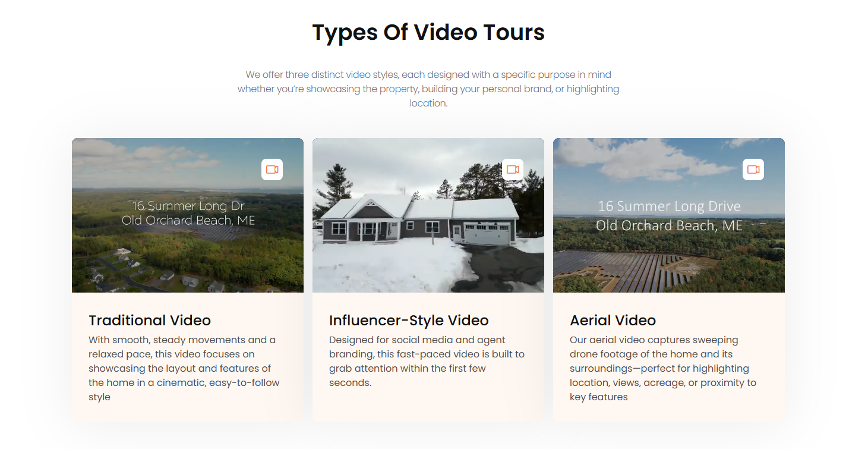Click the intro paragraph about three video styles
The width and height of the screenshot is (868, 449).
[x=428, y=89]
